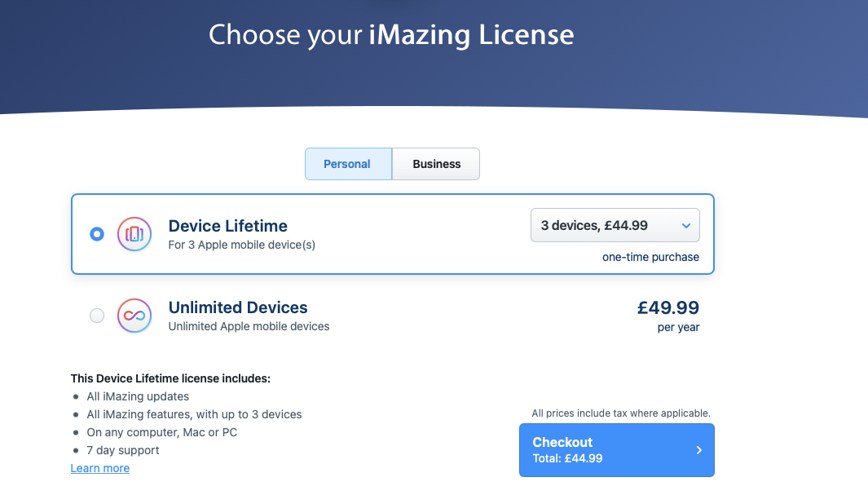Click 'For 3 Apple mobile device(s)' subtitle
The image size is (868, 495).
[241, 245]
